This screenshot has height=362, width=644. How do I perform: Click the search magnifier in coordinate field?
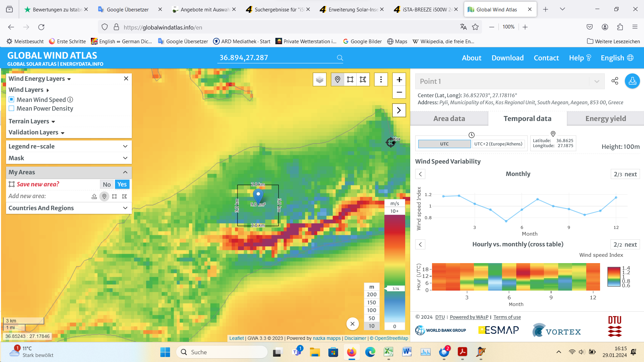point(340,58)
